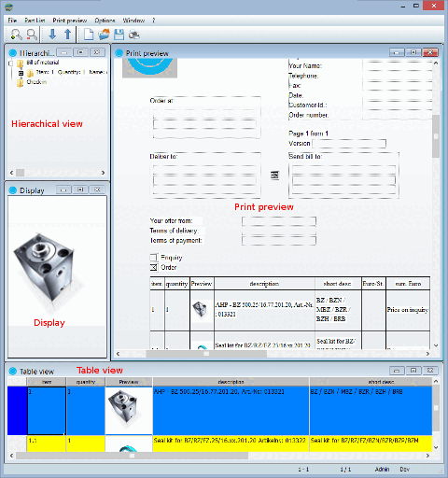Open the Options menu
This screenshot has width=448, height=478.
[x=105, y=21]
